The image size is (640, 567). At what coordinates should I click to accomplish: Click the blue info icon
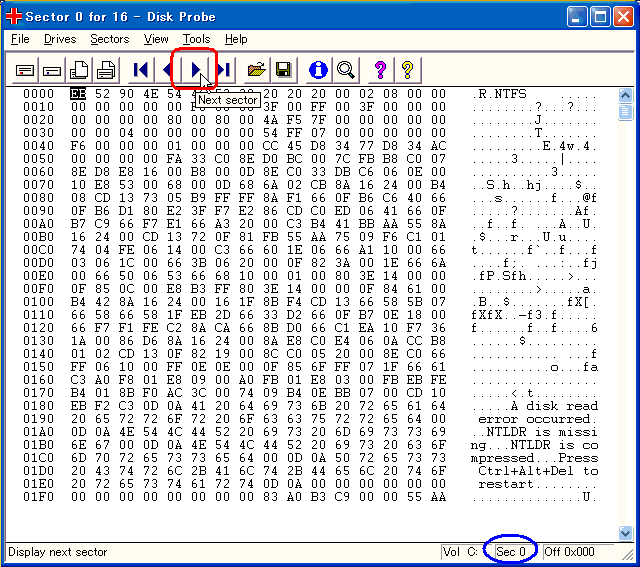tap(318, 69)
